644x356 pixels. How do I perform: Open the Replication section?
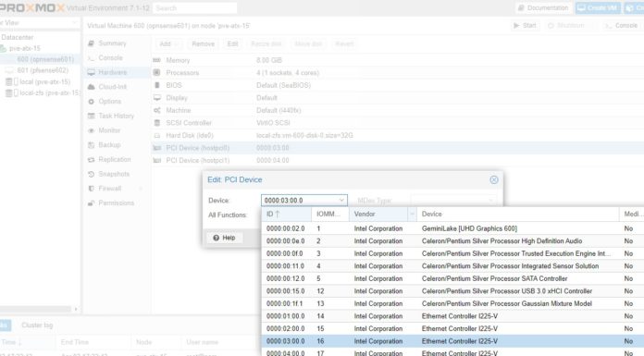point(114,159)
